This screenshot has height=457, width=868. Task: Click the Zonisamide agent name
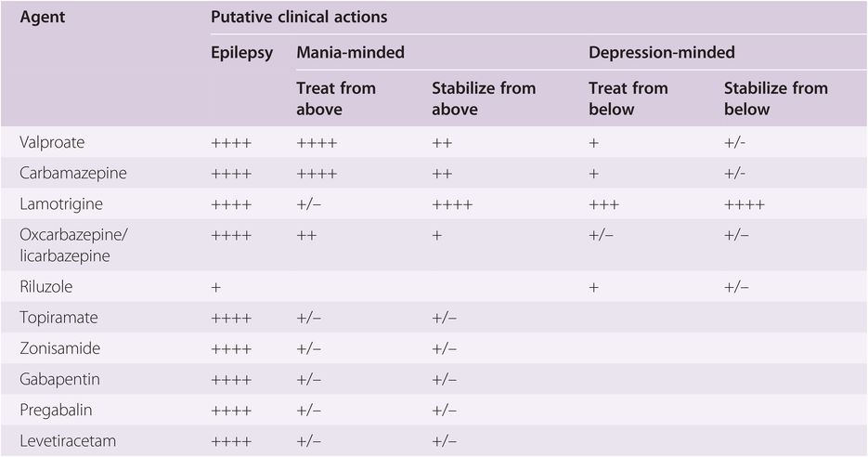60,348
